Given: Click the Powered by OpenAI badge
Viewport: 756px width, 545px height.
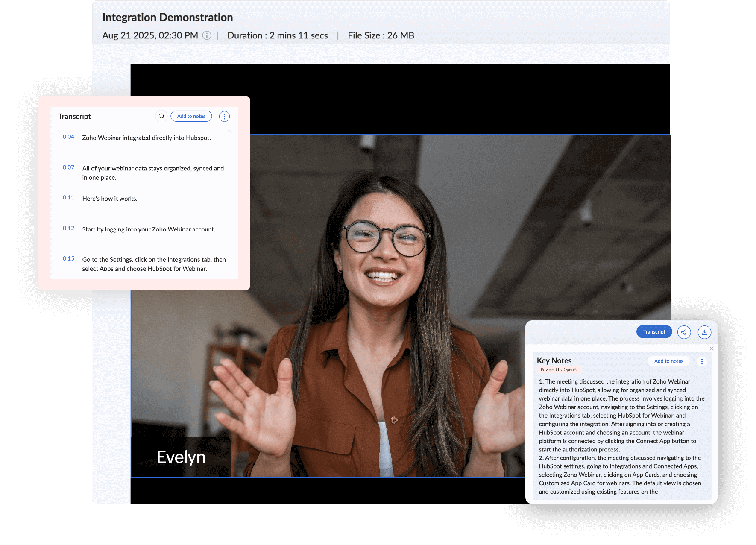Looking at the screenshot, I should tap(559, 369).
